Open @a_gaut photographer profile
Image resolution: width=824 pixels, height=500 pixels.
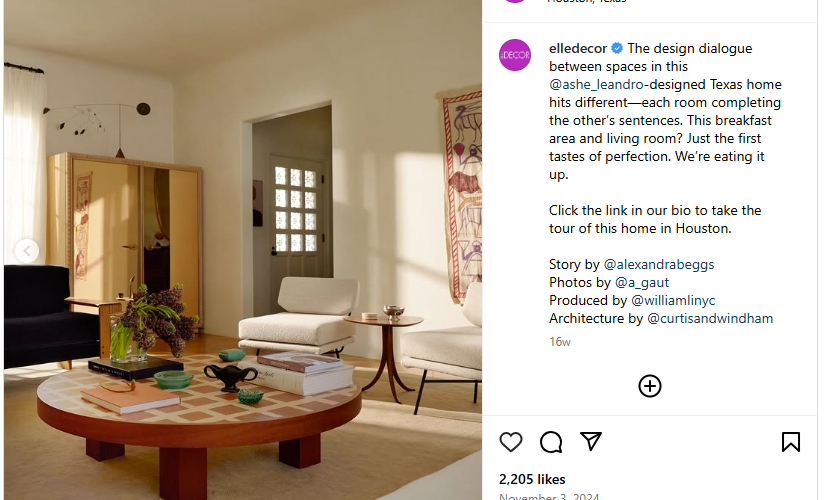pos(642,282)
